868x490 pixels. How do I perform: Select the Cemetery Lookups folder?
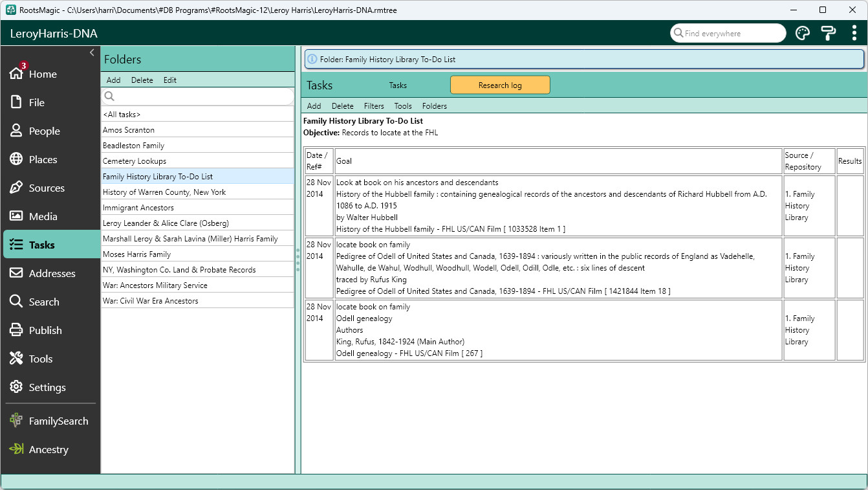198,161
